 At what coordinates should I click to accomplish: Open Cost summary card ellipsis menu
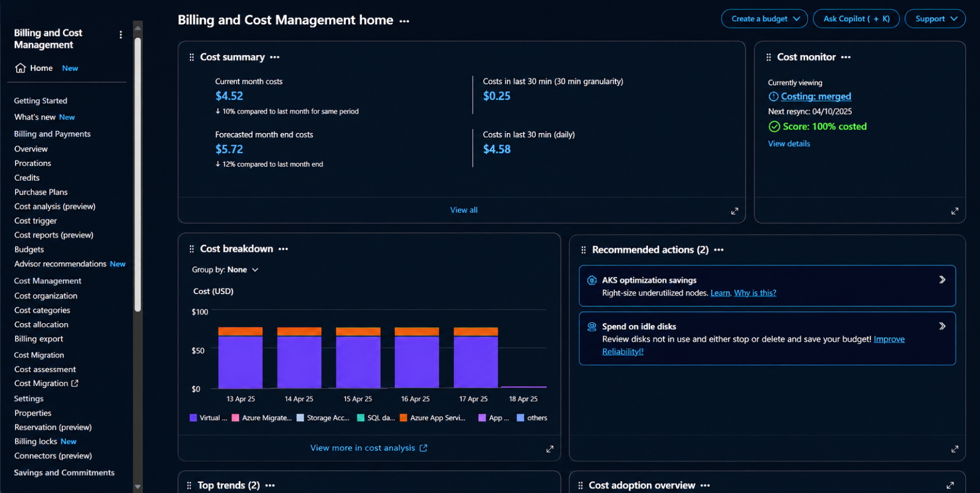pos(275,57)
